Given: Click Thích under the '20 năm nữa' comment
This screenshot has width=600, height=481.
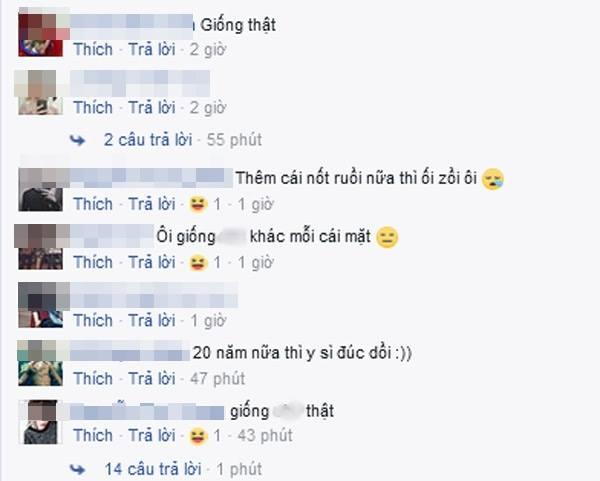Looking at the screenshot, I should click(x=93, y=379).
